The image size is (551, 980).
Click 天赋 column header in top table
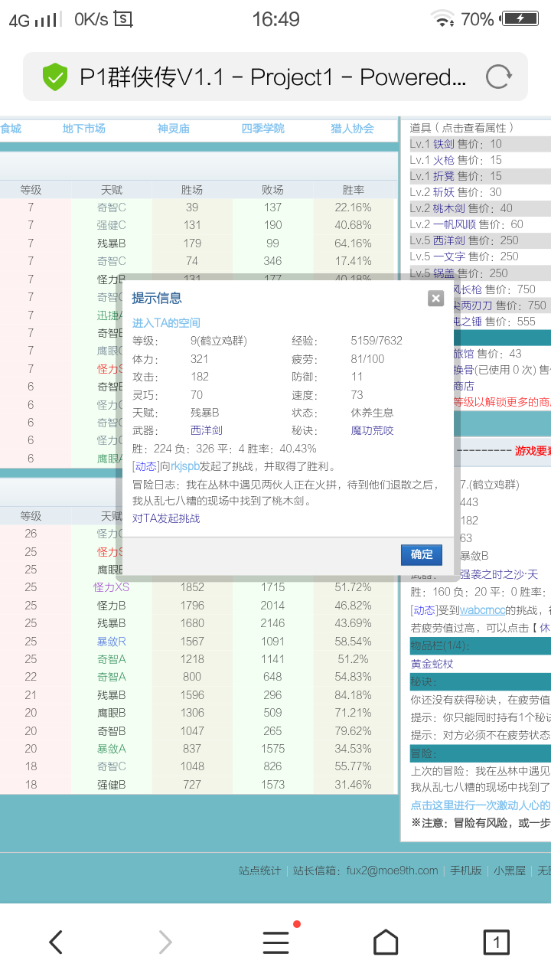[112, 190]
